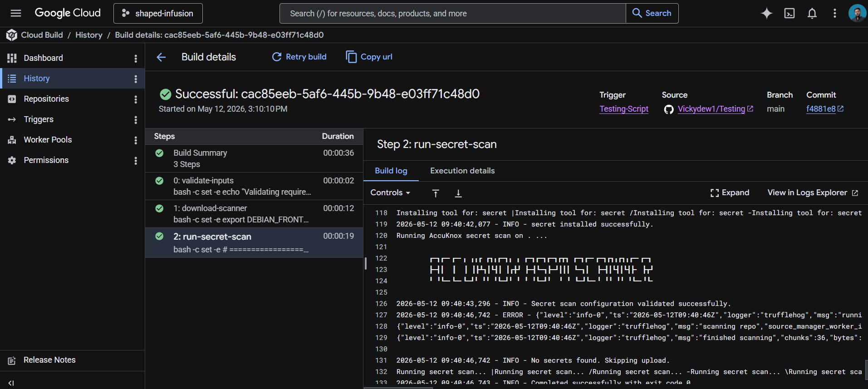Click the Cloud Build product icon in breadcrumb
Image resolution: width=868 pixels, height=389 pixels.
(x=11, y=35)
